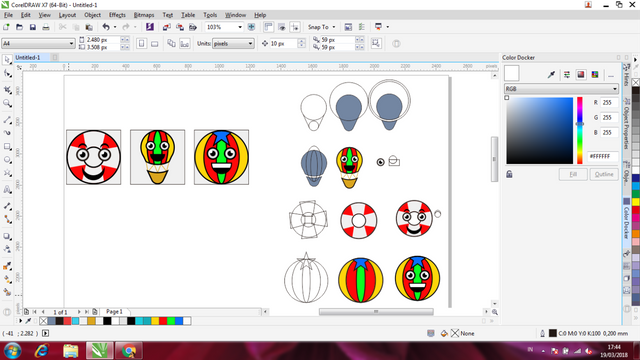Click the eyedropper in Color Docker

point(551,74)
